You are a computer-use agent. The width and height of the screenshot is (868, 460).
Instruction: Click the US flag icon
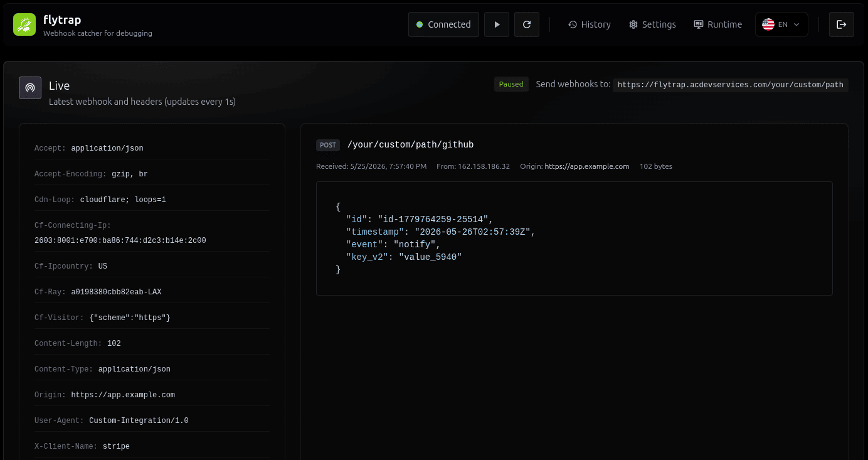768,24
